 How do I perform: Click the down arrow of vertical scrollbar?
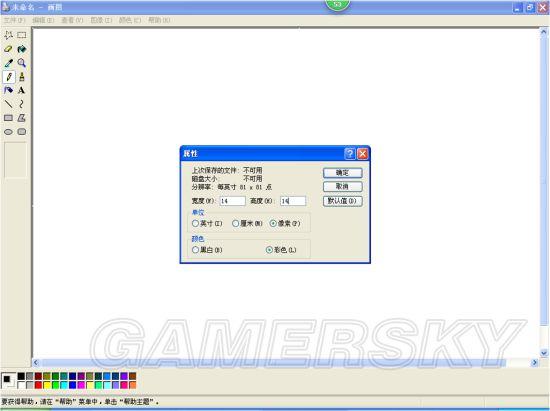(544, 353)
